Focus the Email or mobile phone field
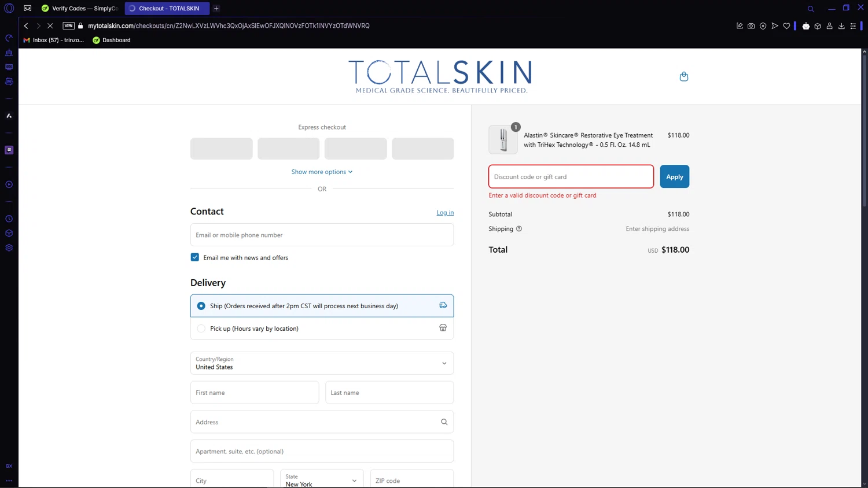This screenshot has width=868, height=488. point(322,235)
